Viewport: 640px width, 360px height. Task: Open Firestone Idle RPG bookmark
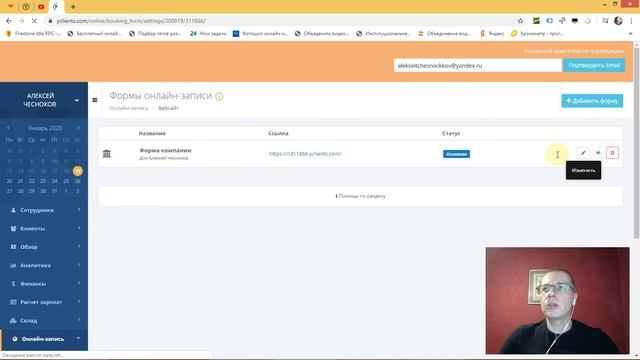tap(33, 33)
